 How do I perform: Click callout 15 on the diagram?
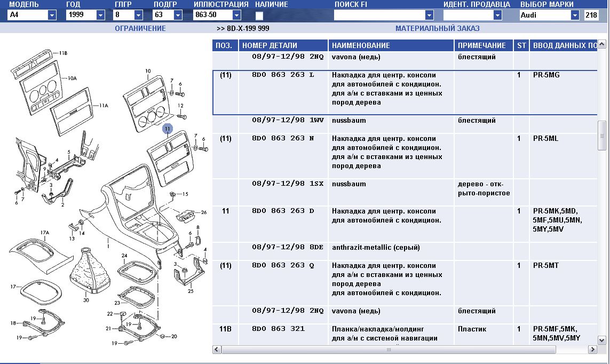tap(185, 194)
